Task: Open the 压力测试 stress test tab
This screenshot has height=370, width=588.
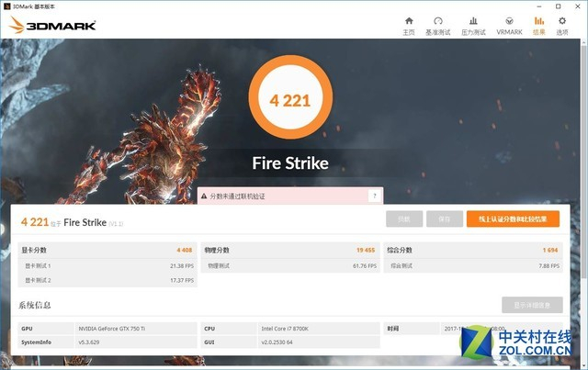Action: (473, 27)
